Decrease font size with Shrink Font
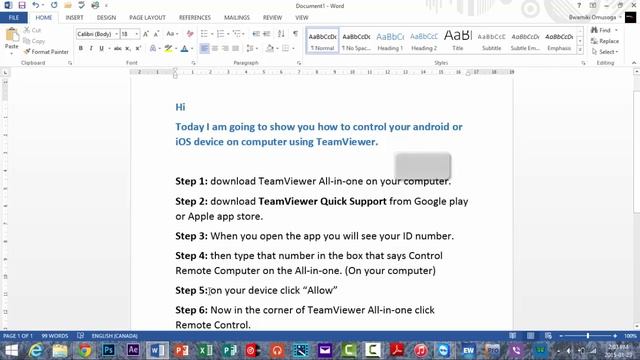 [156, 34]
